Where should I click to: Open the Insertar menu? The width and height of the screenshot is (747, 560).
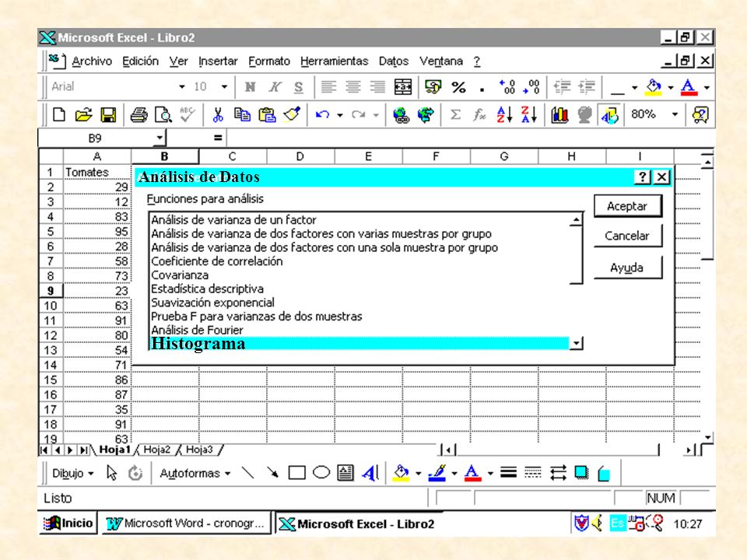[x=218, y=61]
